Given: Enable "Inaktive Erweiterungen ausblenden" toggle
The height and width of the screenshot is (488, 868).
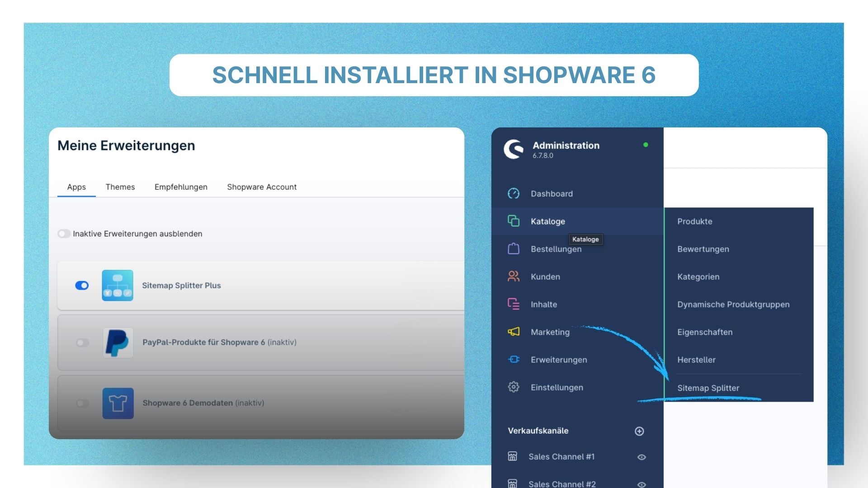Looking at the screenshot, I should pyautogui.click(x=64, y=234).
